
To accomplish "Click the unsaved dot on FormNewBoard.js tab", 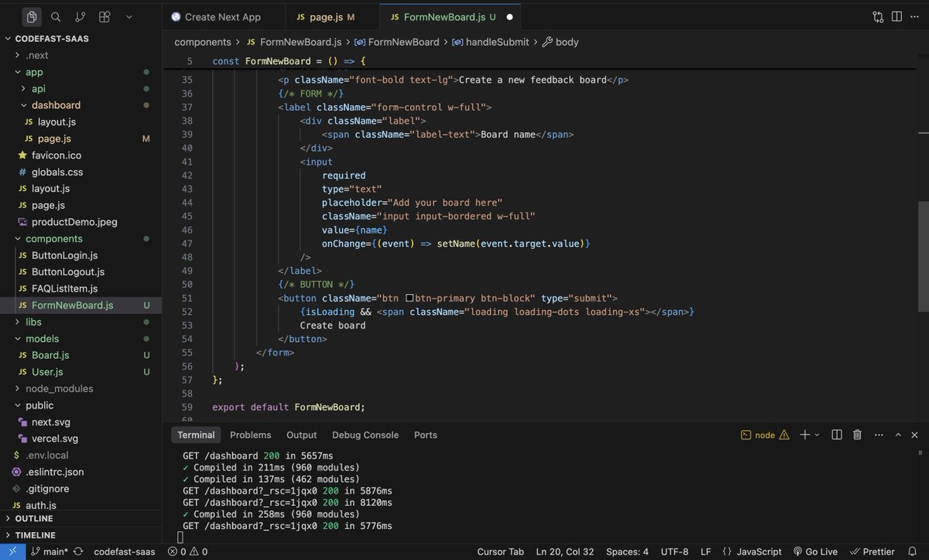I will click(509, 16).
